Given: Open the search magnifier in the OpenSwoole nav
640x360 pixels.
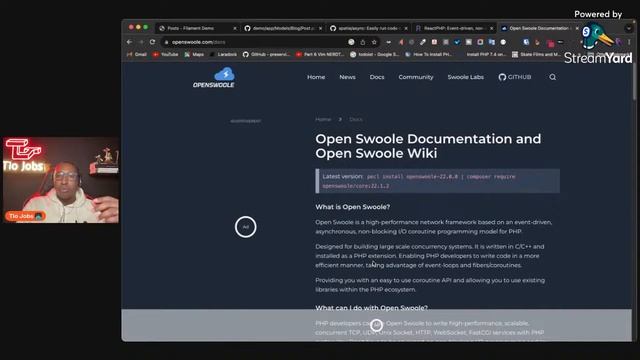Looking at the screenshot, I should (552, 77).
